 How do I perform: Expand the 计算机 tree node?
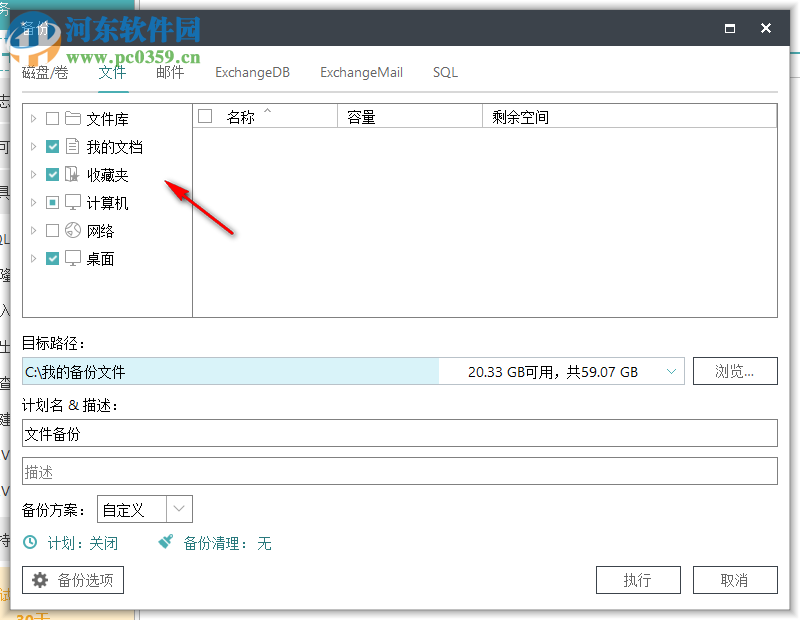pyautogui.click(x=32, y=202)
